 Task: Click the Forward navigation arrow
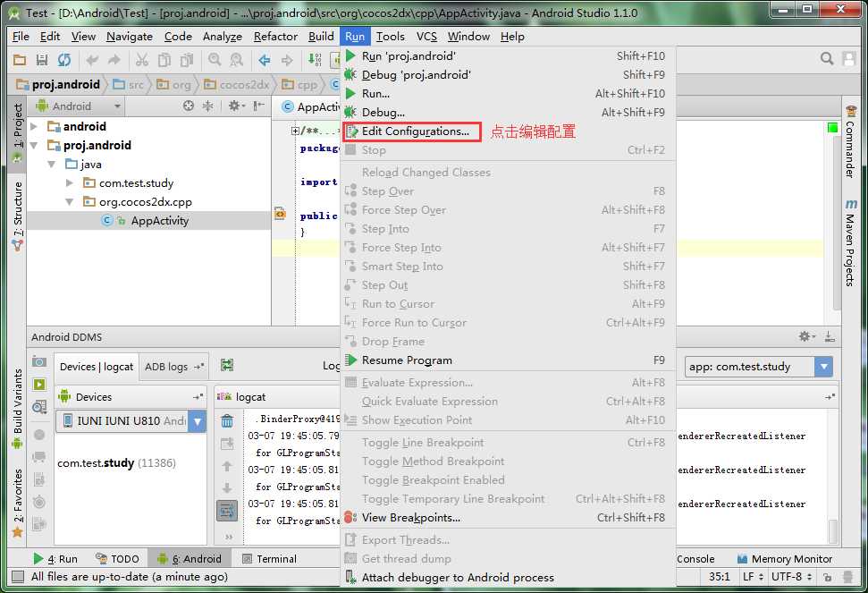pyautogui.click(x=287, y=60)
